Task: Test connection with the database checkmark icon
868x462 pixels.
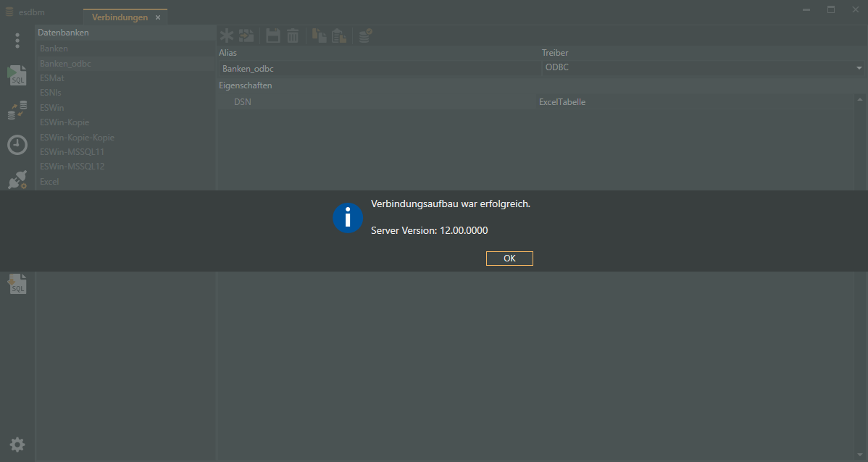Action: (366, 35)
